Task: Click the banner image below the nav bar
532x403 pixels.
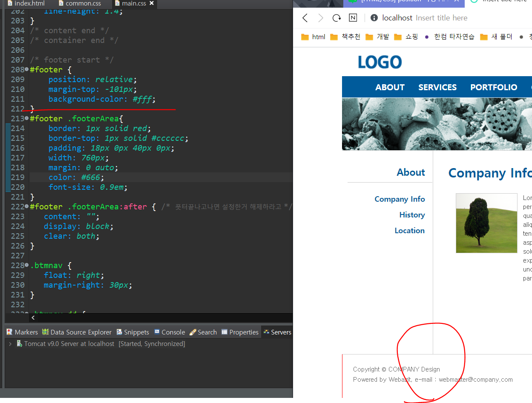Action: (437, 124)
